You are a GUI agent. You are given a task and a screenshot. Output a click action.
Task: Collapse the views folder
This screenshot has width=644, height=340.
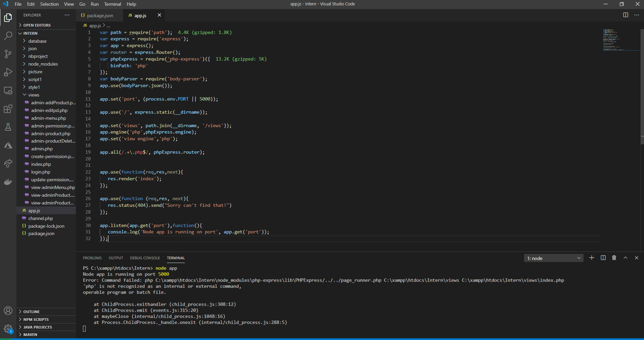pos(34,95)
